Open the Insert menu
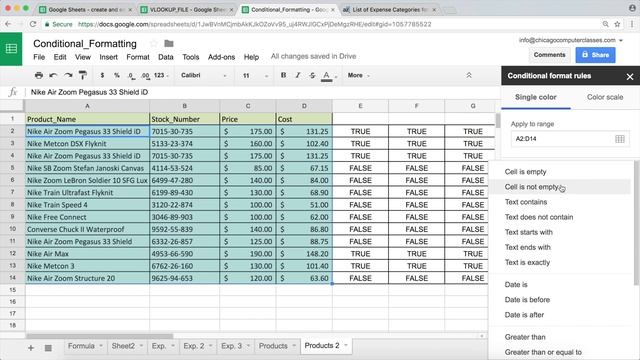The image size is (640, 360). (109, 57)
